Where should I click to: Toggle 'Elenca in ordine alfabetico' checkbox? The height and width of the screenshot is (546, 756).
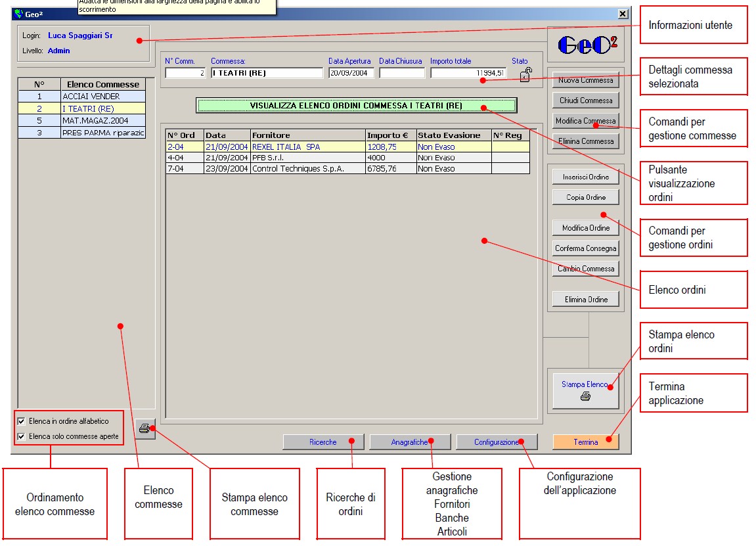(x=22, y=421)
